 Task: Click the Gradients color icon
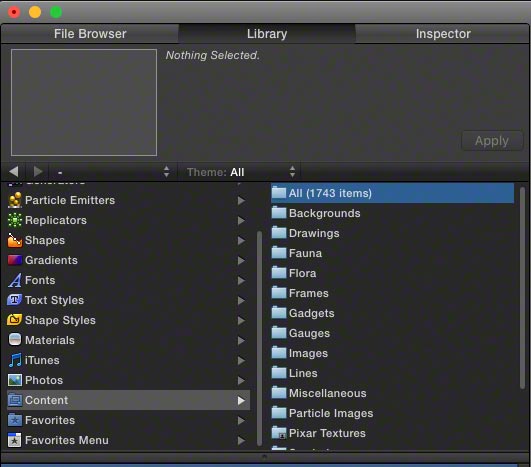[x=15, y=260]
